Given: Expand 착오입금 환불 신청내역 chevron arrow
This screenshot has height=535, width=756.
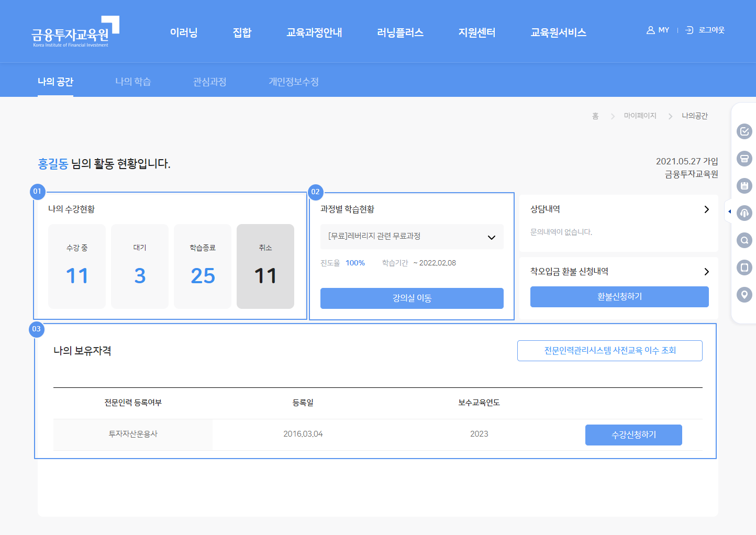Looking at the screenshot, I should (x=706, y=272).
